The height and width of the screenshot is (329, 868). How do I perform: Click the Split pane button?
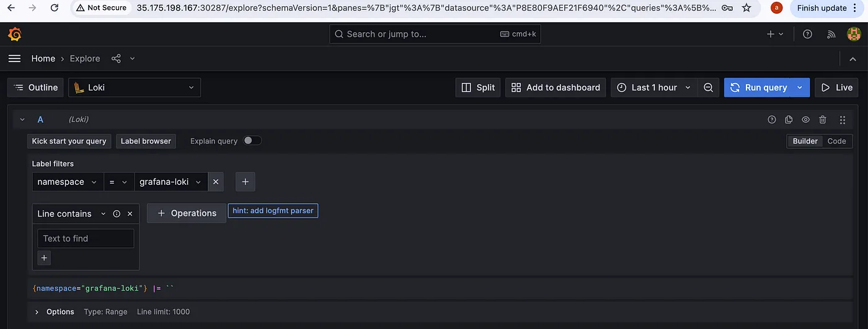pyautogui.click(x=478, y=87)
